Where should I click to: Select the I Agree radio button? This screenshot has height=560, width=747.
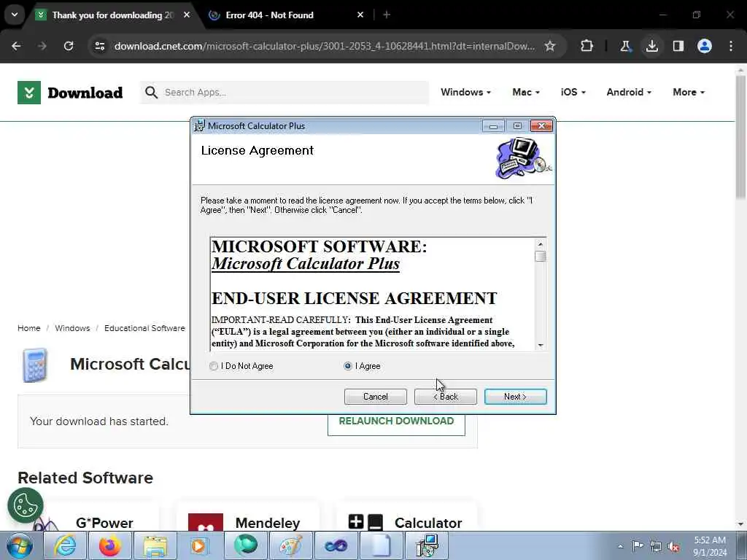pyautogui.click(x=348, y=366)
